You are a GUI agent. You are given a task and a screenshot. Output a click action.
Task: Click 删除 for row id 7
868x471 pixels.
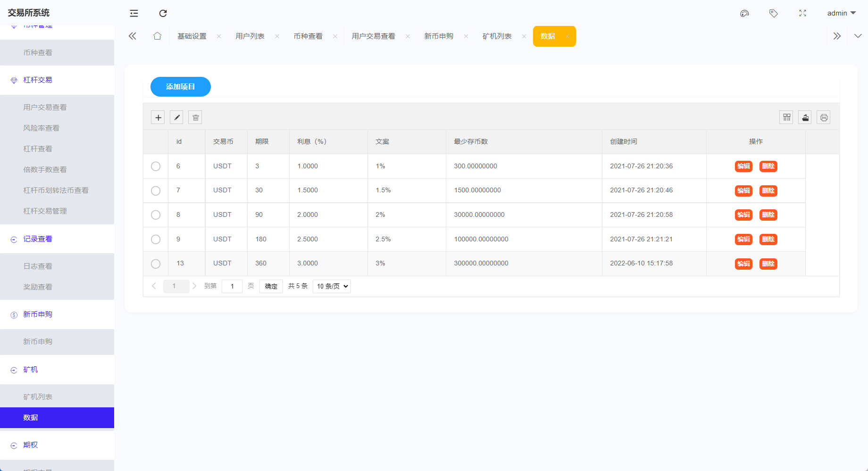click(x=768, y=191)
